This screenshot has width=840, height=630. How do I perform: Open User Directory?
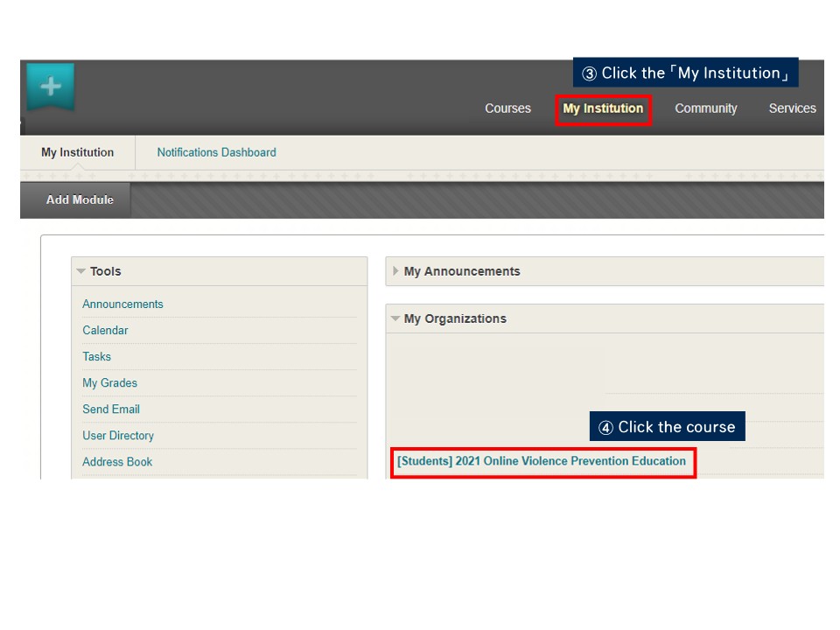[118, 436]
